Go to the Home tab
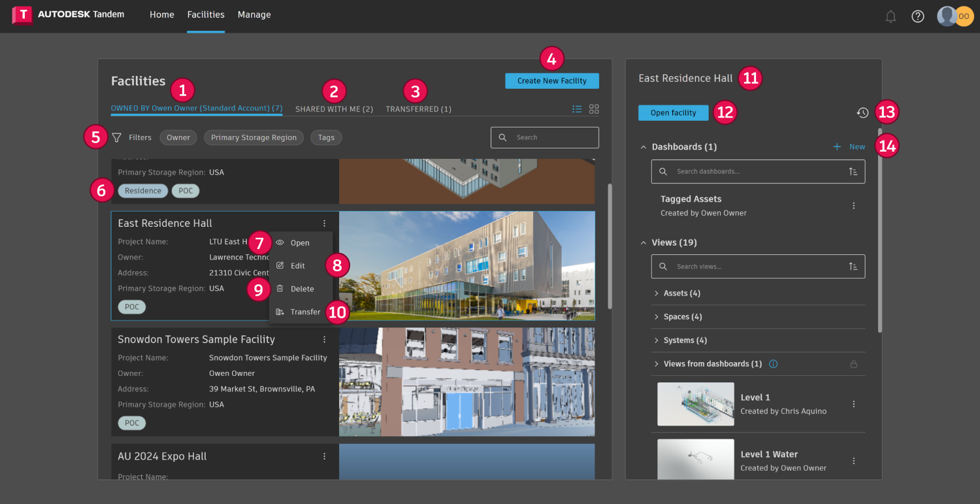The height and width of the screenshot is (504, 980). tap(162, 15)
